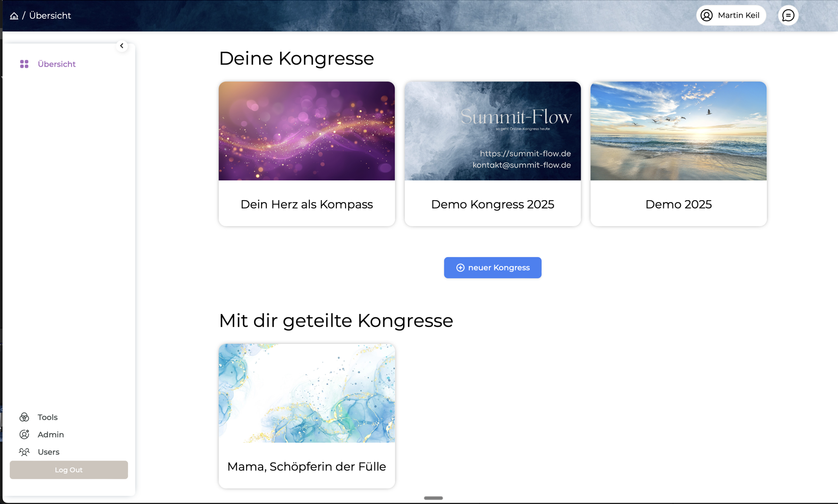
Task: Click the Users sidebar icon
Action: (x=24, y=452)
